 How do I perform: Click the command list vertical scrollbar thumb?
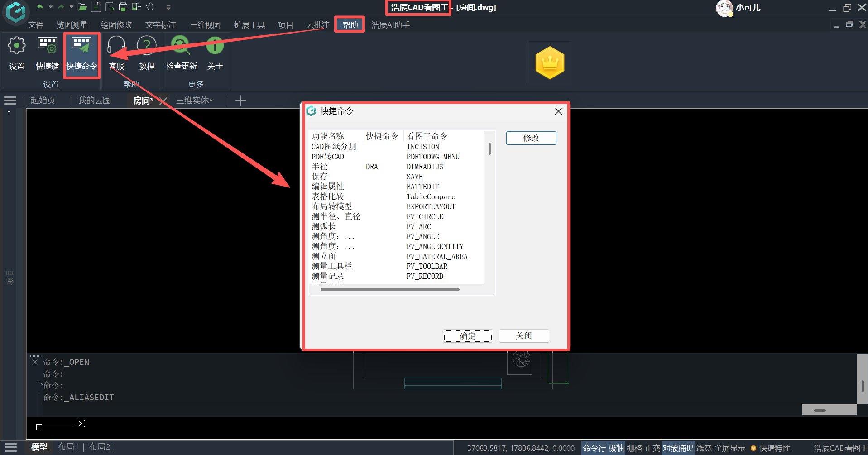(489, 149)
